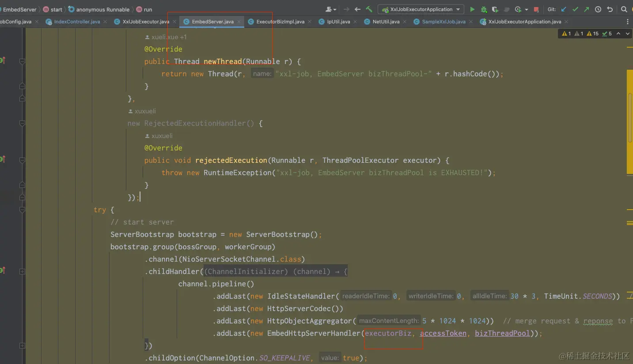Go to next highlighted problem arrow
The image size is (633, 364).
(628, 34)
